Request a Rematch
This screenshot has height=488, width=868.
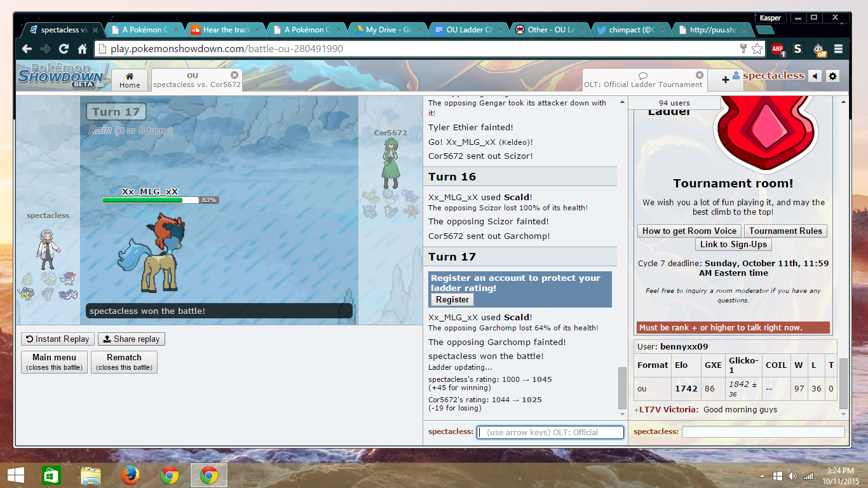[124, 362]
